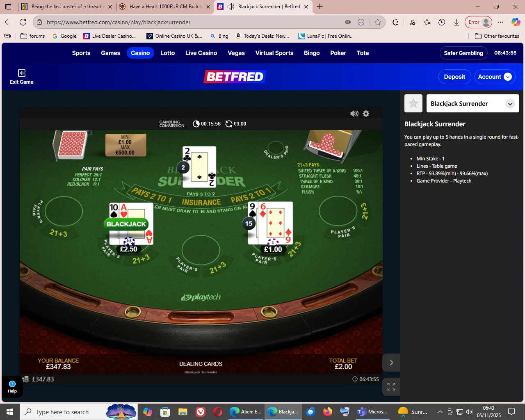525x420 pixels.
Task: Open the Live Dealer Casino favourite
Action: point(110,36)
